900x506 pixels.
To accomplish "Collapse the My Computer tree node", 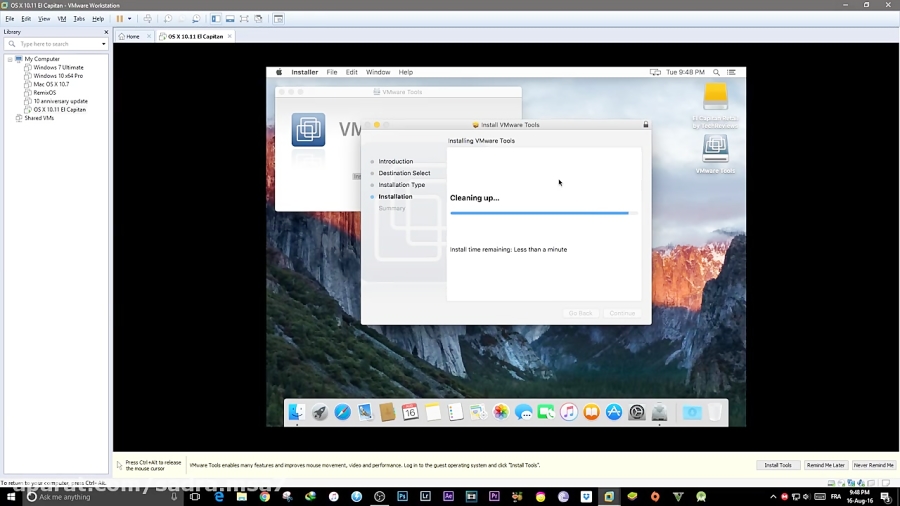I will click(x=10, y=59).
